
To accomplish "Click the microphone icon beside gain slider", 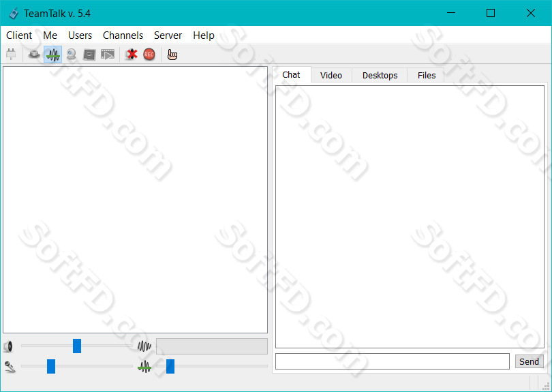I will [x=10, y=367].
